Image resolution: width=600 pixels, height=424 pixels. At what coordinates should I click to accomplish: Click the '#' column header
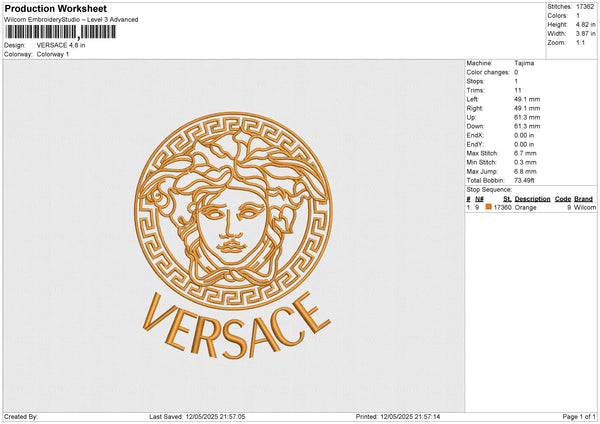pyautogui.click(x=468, y=199)
